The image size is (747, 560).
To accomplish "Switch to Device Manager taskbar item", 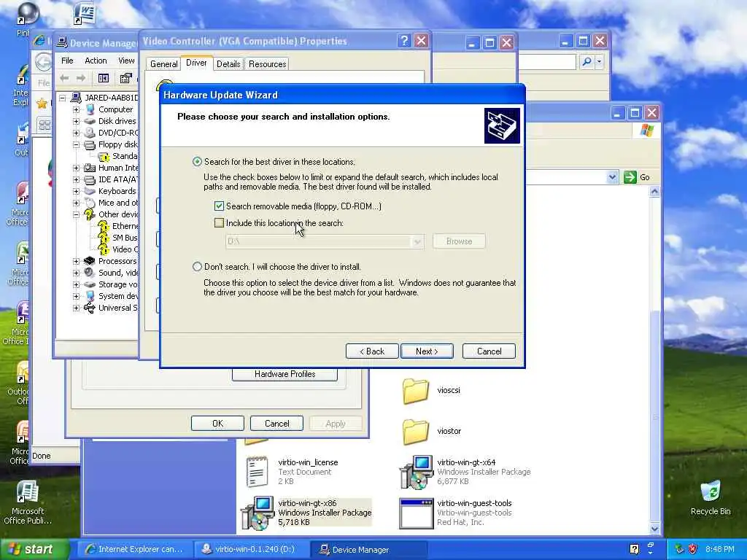I will coord(368,550).
